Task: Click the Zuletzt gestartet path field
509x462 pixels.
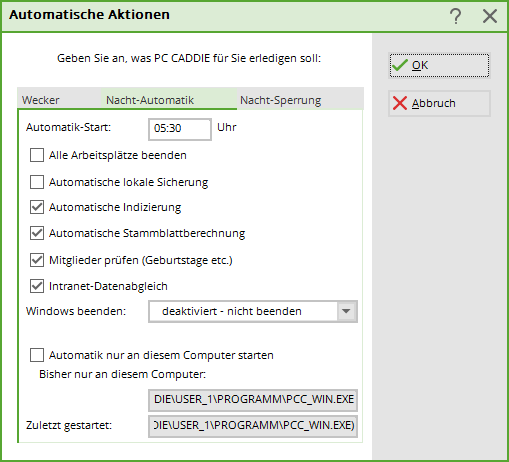Action: [253, 426]
